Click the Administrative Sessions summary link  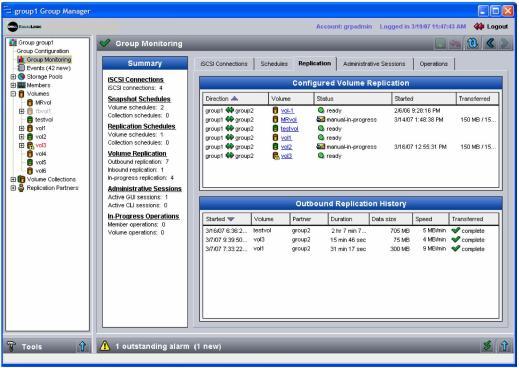[144, 189]
